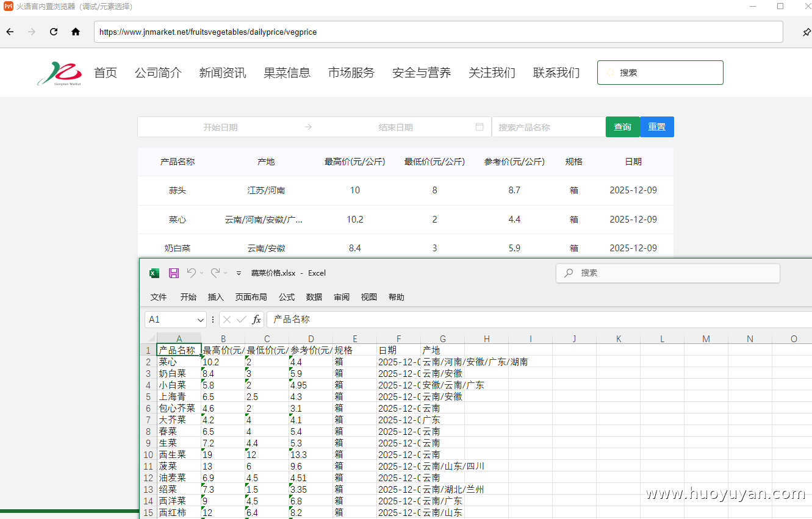Viewport: 812px width, 519px height.
Task: Go forward using browser forward arrow
Action: pos(32,32)
